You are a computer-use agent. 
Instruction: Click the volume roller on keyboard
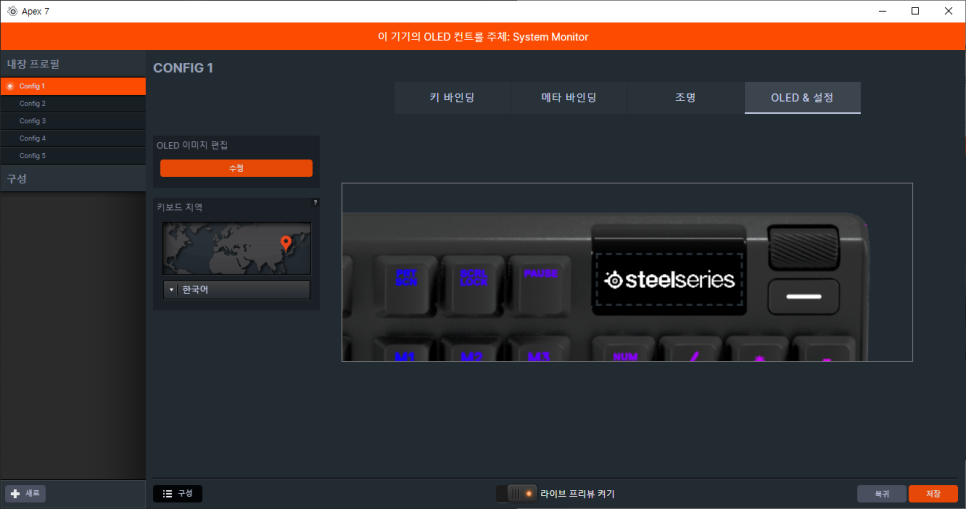[x=803, y=247]
